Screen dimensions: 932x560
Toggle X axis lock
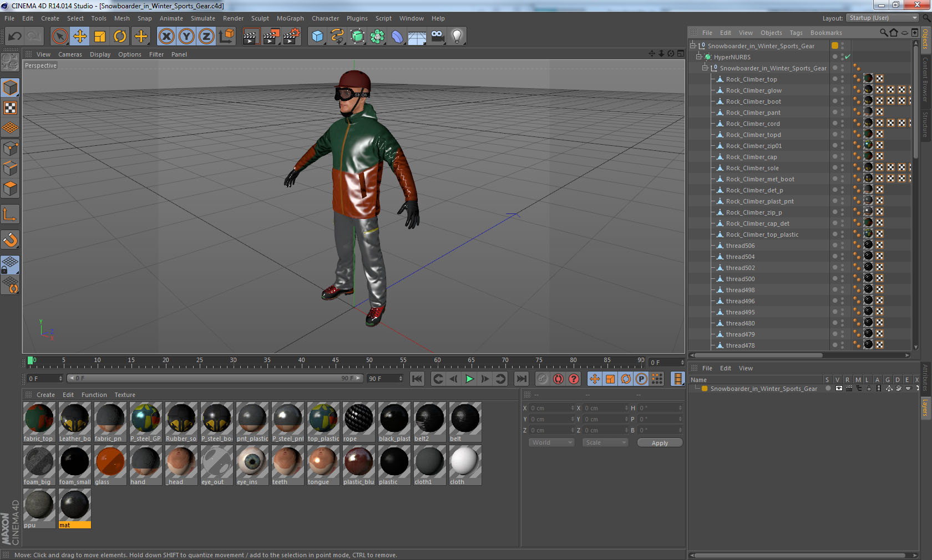[166, 37]
